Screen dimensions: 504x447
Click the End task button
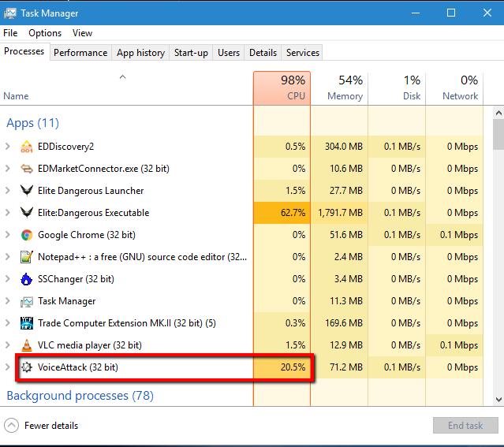[465, 426]
